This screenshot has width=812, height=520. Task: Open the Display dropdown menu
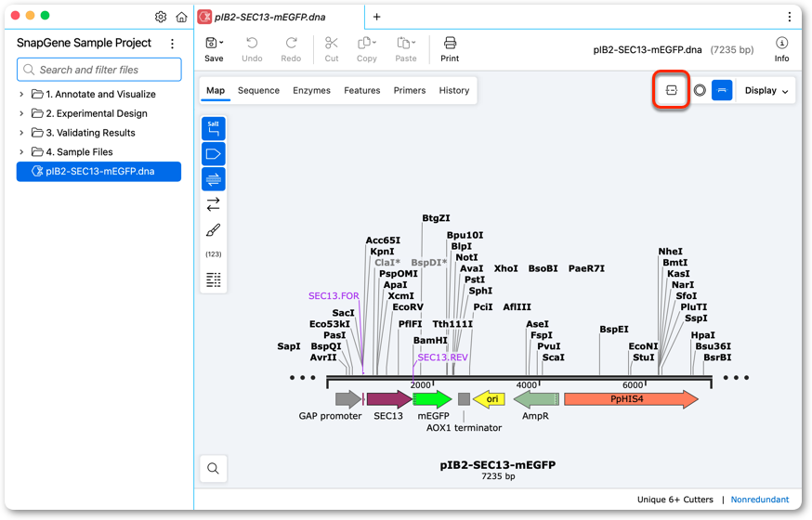[766, 91]
